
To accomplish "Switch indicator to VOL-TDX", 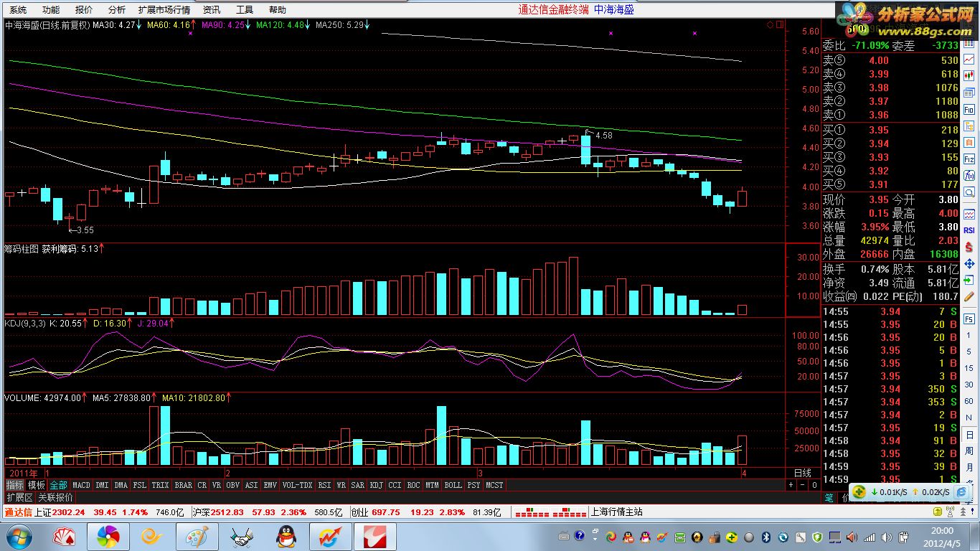I will (297, 485).
